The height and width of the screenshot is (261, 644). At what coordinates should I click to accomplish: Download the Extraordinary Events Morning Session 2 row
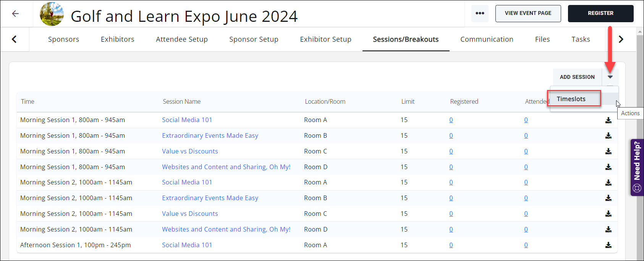[608, 198]
